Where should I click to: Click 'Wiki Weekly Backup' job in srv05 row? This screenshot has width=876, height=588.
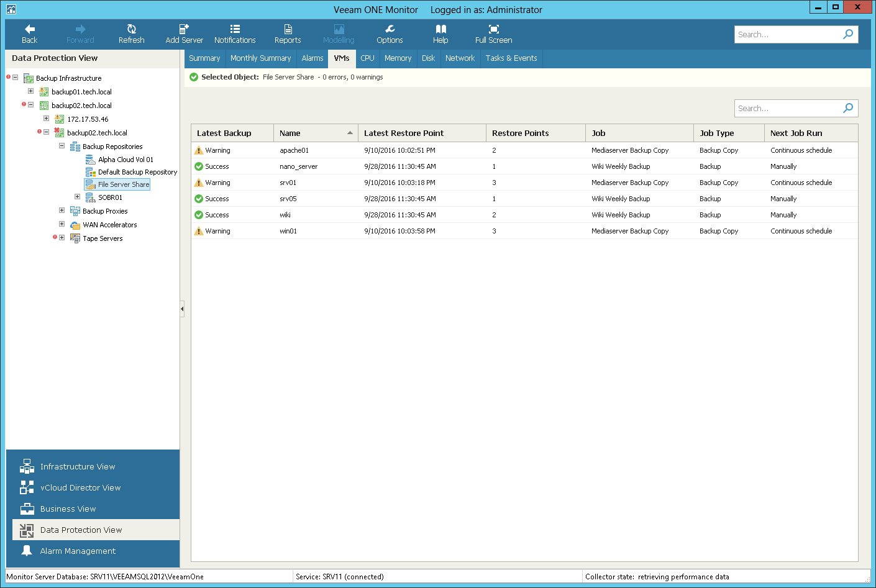(x=621, y=199)
